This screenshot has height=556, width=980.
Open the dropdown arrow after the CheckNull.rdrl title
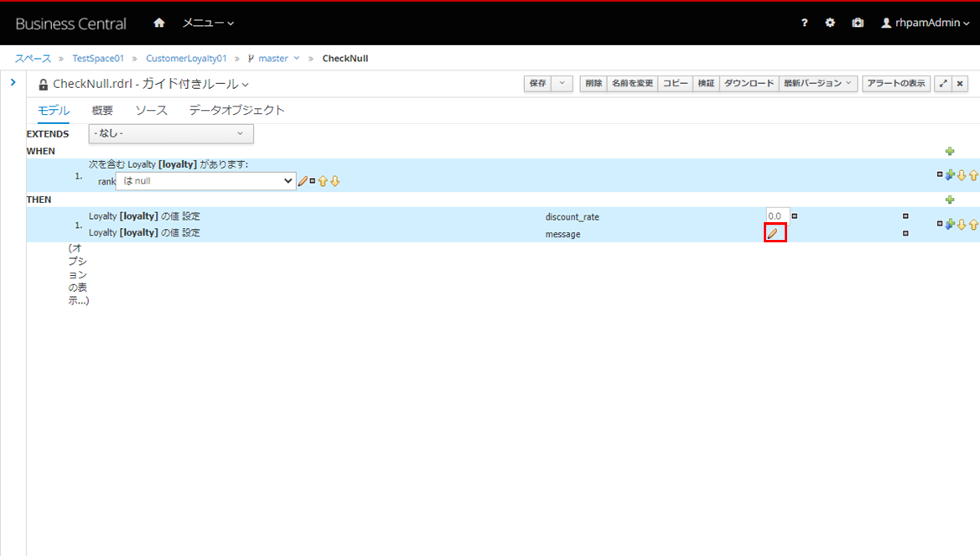click(x=246, y=85)
